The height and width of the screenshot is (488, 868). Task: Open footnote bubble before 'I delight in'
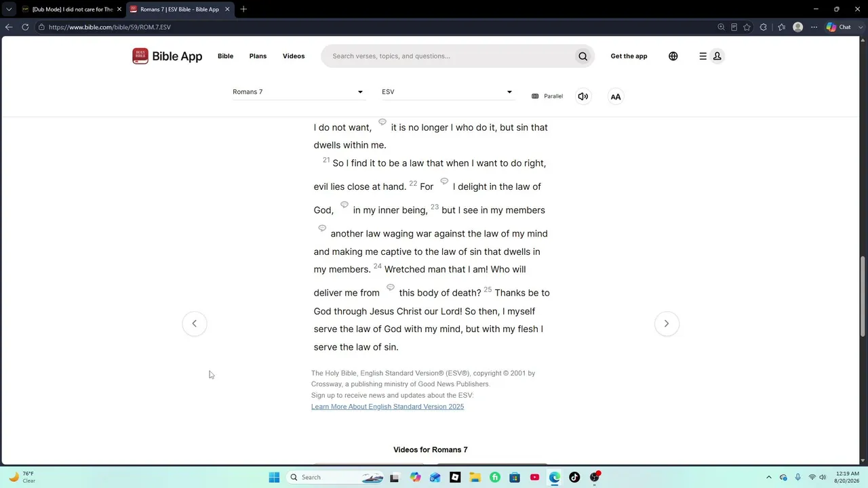point(444,181)
